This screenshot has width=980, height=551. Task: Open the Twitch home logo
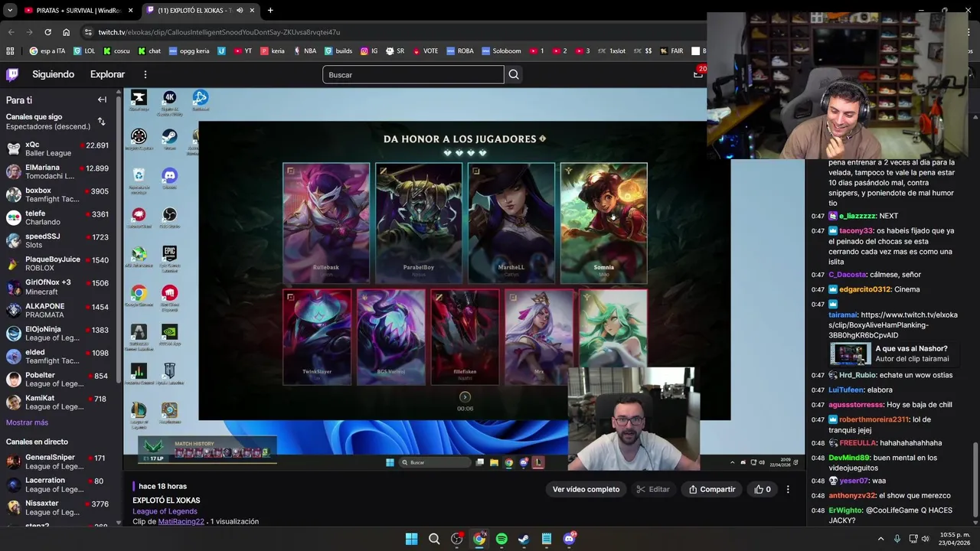tap(12, 74)
